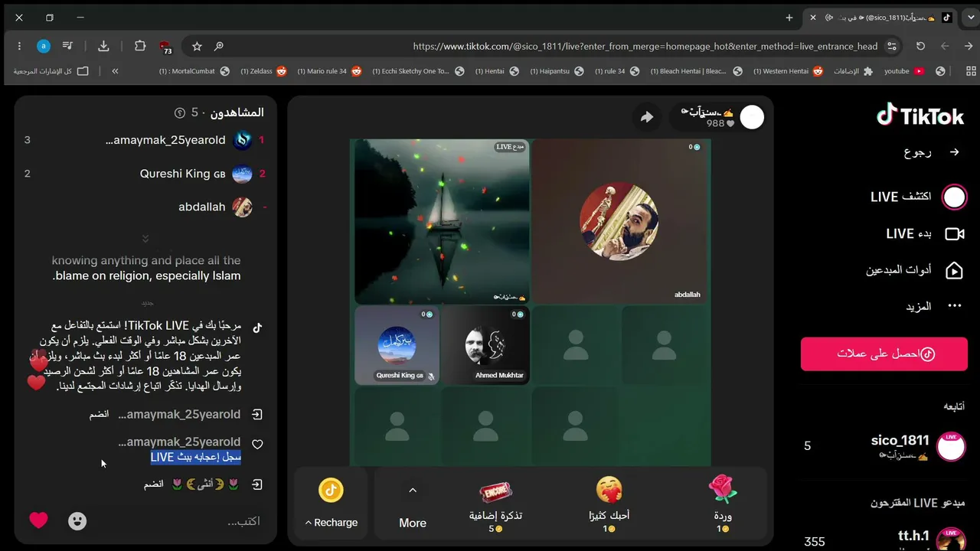980x551 pixels.
Task: Open the كل الإشارات المرجعية bookmarks folder
Action: (x=51, y=71)
